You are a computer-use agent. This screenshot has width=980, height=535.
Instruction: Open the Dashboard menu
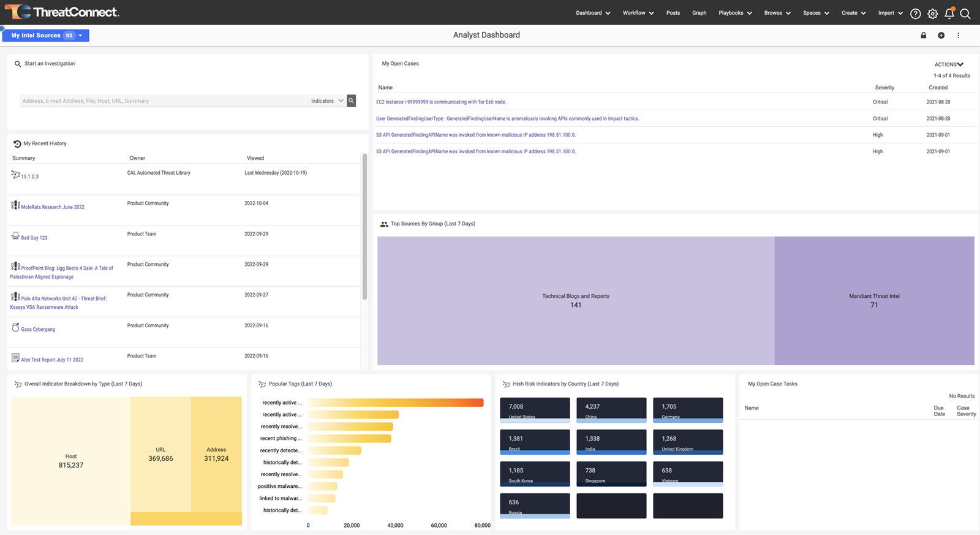pos(593,13)
